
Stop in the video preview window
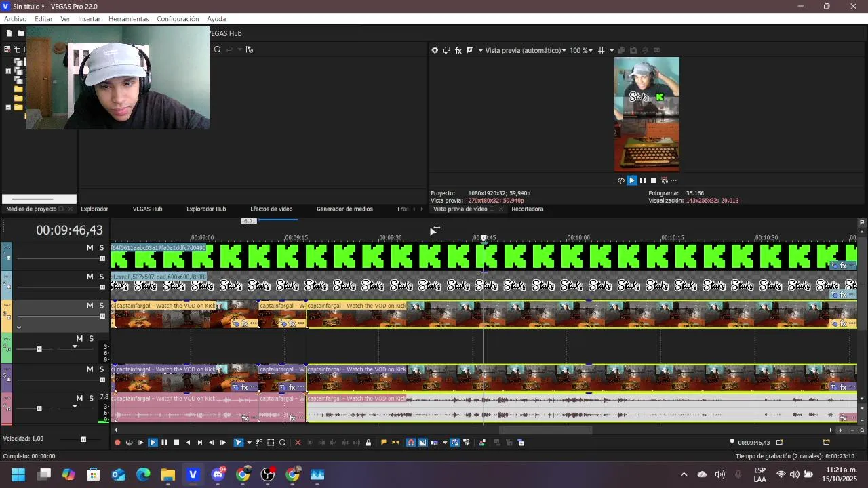[654, 180]
